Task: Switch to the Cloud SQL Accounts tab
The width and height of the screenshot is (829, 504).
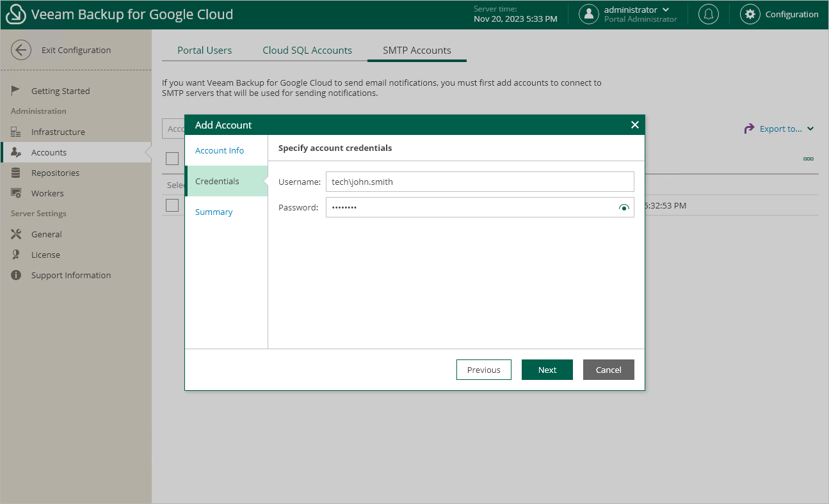Action: pyautogui.click(x=307, y=50)
